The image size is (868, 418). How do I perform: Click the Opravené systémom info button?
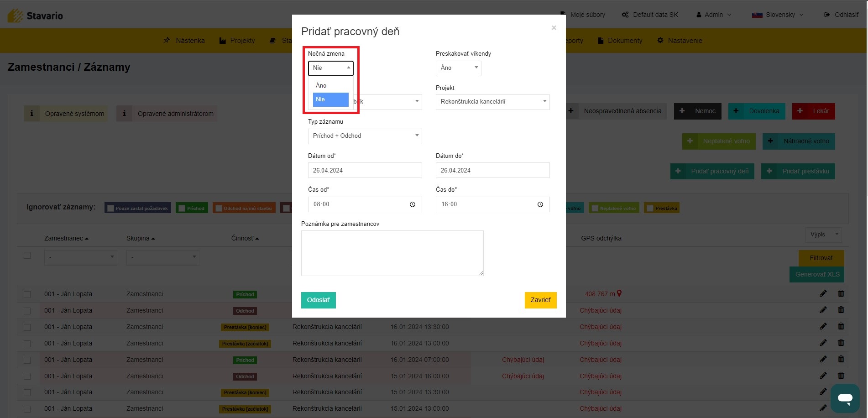66,114
